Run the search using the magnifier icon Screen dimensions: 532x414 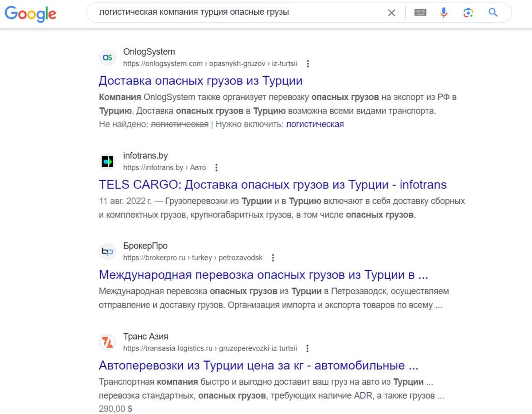pyautogui.click(x=493, y=12)
